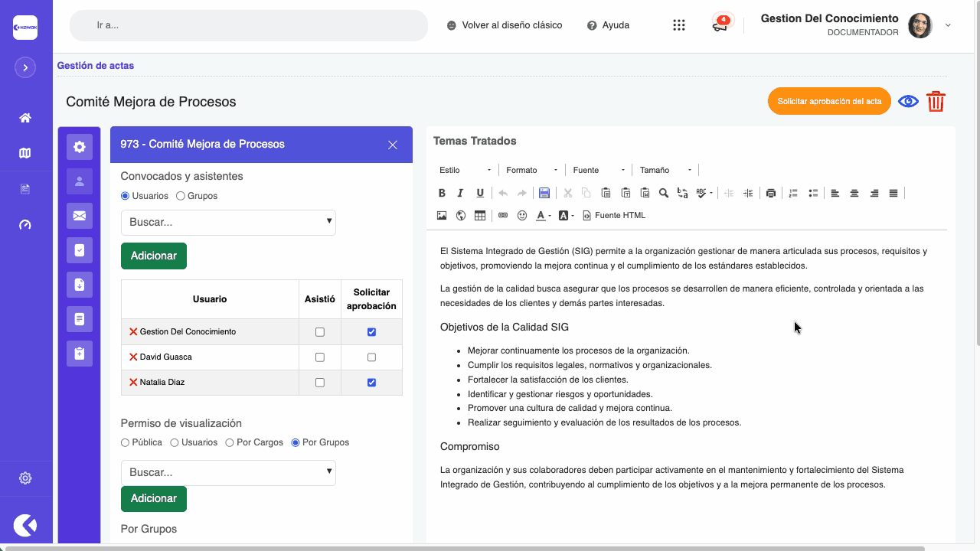Click Solicitar aprobación del acta button

click(829, 101)
